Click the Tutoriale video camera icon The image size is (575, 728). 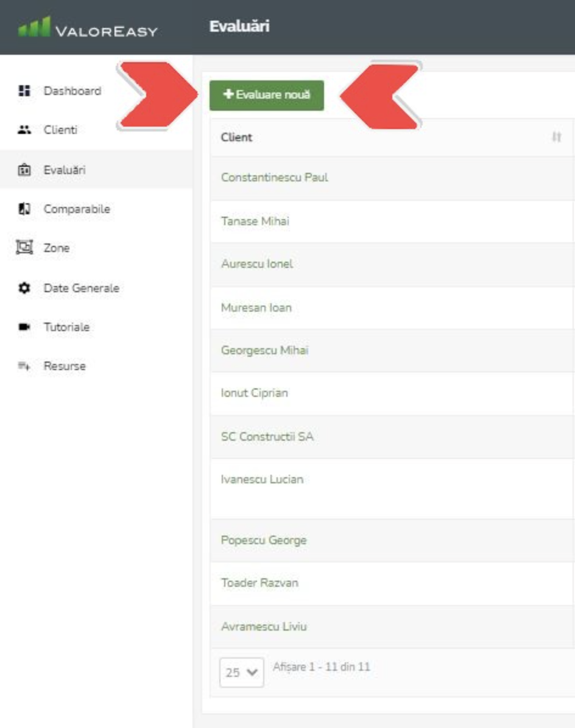(24, 327)
